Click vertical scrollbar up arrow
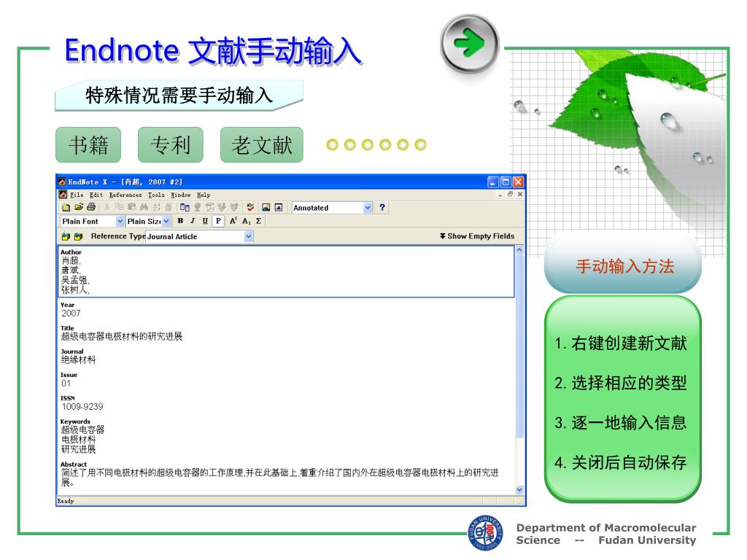 519,250
